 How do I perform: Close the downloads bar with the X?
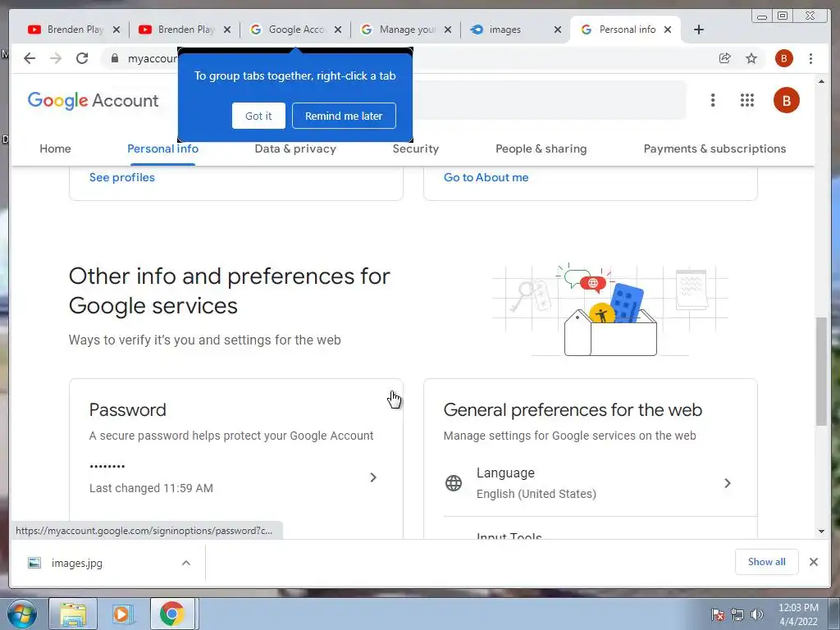[x=813, y=562]
